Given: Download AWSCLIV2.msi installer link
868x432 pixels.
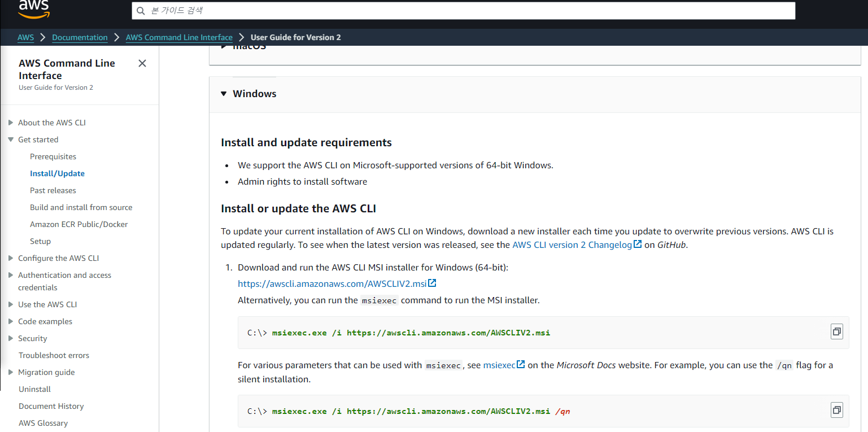Looking at the screenshot, I should click(332, 283).
